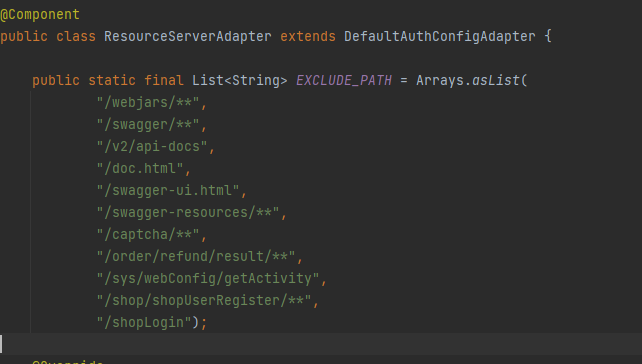Click the class keyword in the class declaration
The image size is (642, 364).
(x=76, y=36)
